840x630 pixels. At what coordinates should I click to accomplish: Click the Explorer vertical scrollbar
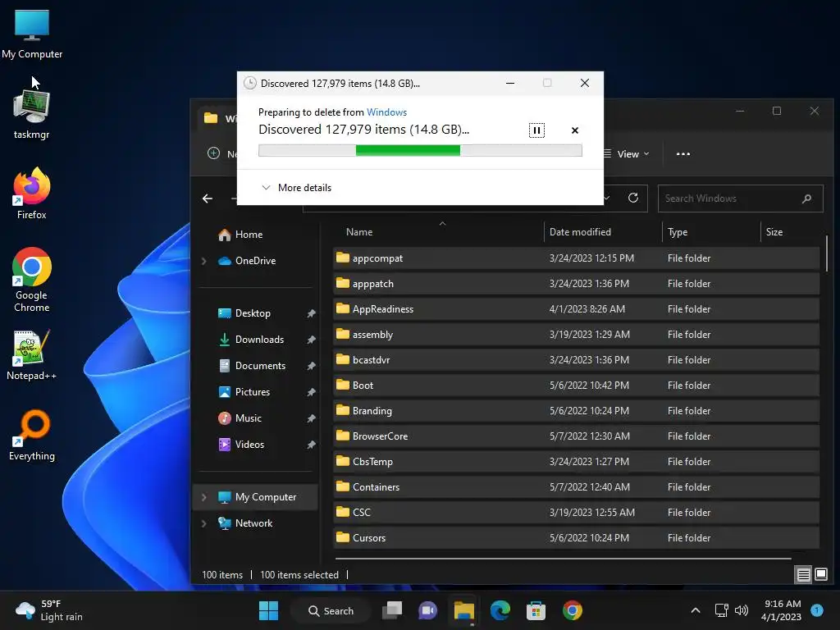pyautogui.click(x=827, y=253)
